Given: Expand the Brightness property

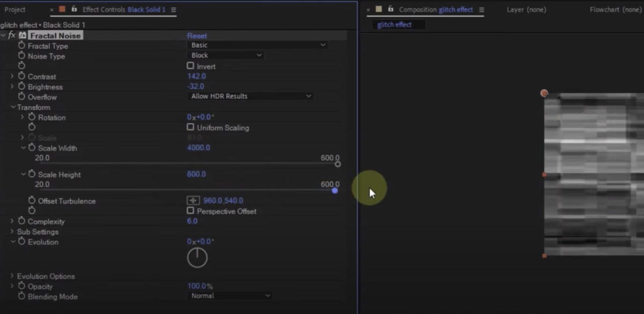Looking at the screenshot, I should 12,86.
